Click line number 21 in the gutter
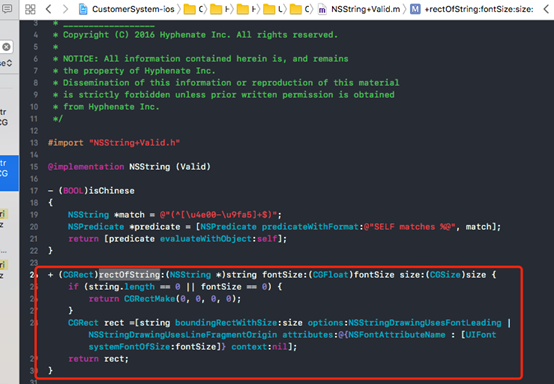This screenshot has width=554, height=384. [34, 239]
